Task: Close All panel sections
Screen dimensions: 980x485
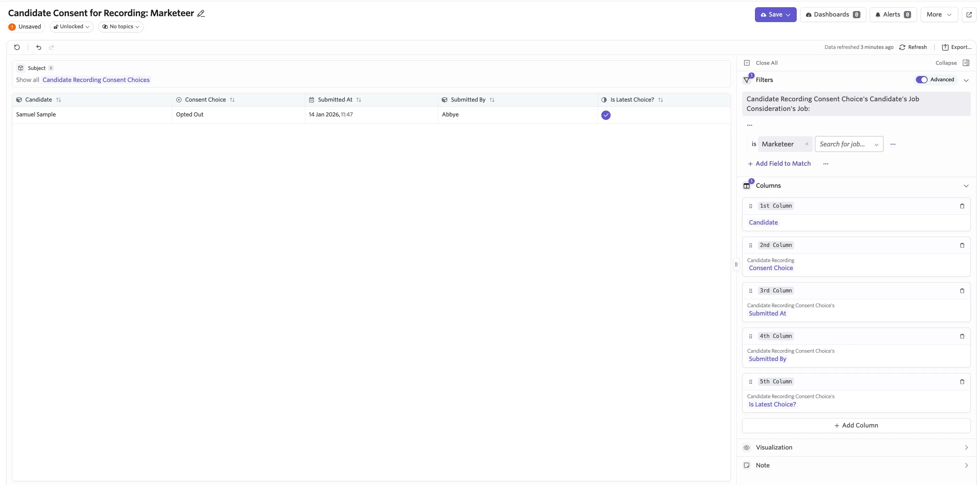Action: coord(760,63)
